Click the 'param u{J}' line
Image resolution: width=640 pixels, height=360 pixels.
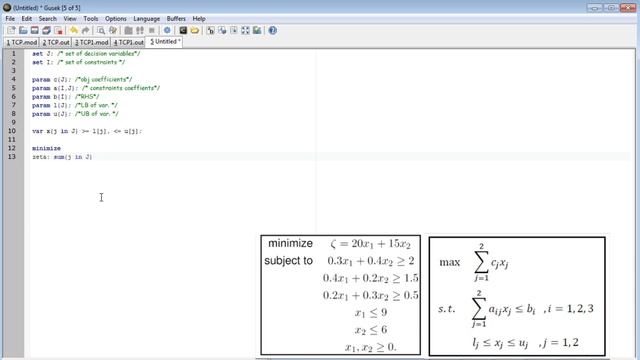click(75, 113)
